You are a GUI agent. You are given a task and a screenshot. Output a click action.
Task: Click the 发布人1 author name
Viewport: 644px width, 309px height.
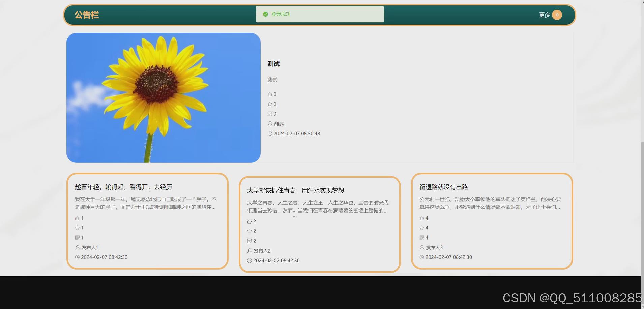pos(90,248)
